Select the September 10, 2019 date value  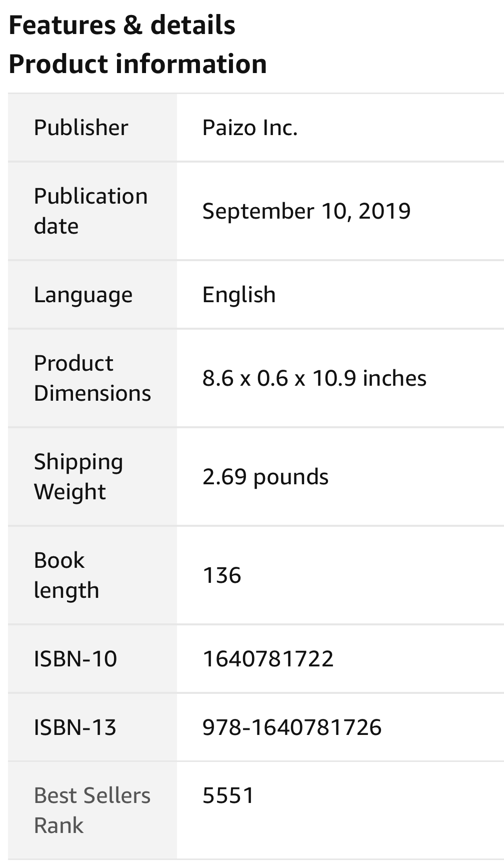[x=306, y=211]
